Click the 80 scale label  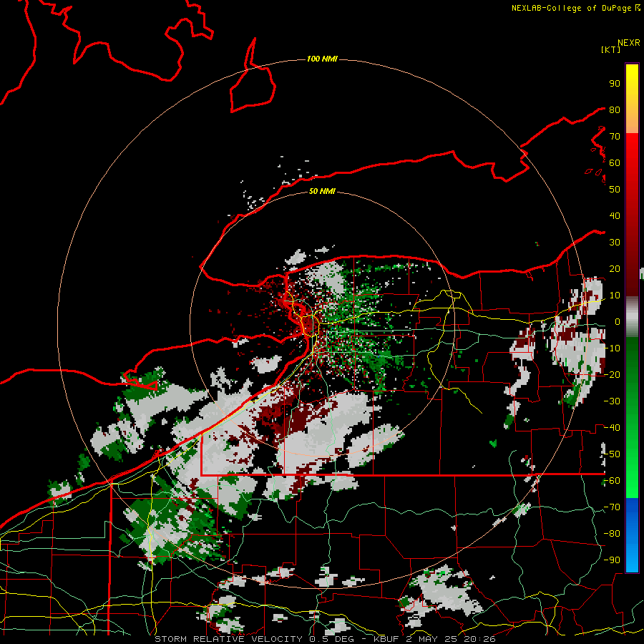615,109
